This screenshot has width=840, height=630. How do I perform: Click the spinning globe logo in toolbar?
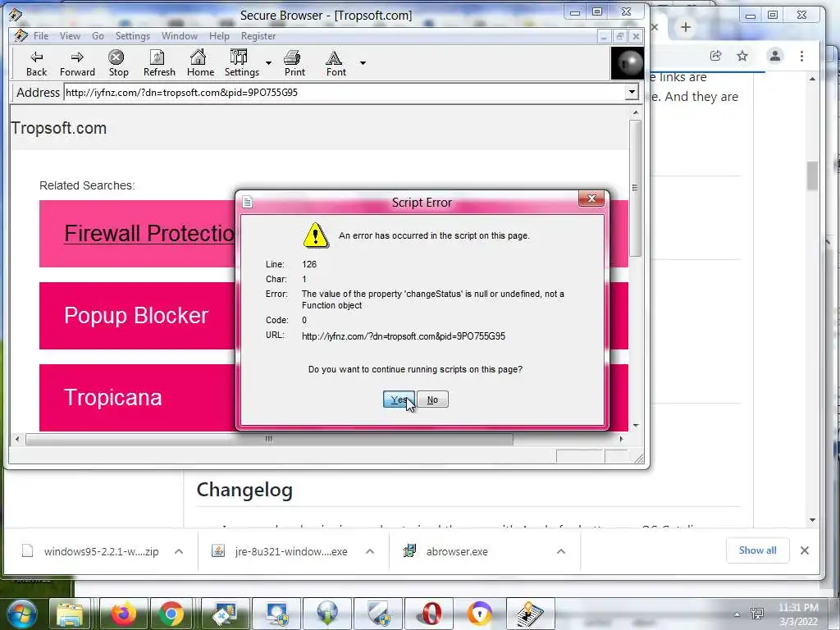(628, 63)
